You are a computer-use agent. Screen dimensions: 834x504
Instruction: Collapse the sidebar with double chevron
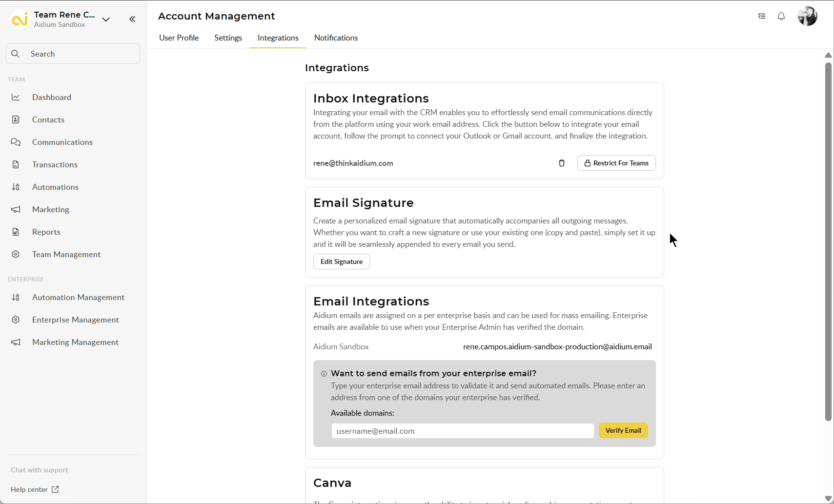pyautogui.click(x=132, y=19)
